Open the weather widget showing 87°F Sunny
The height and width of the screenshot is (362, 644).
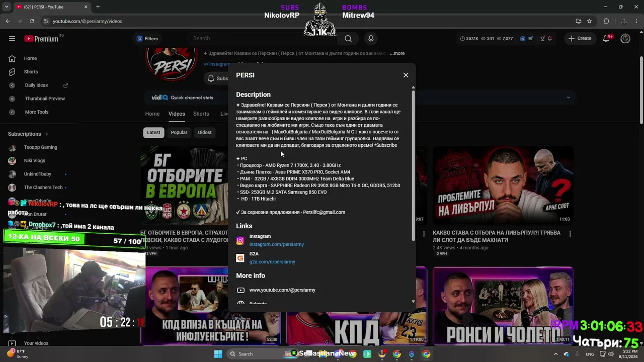[18, 354]
